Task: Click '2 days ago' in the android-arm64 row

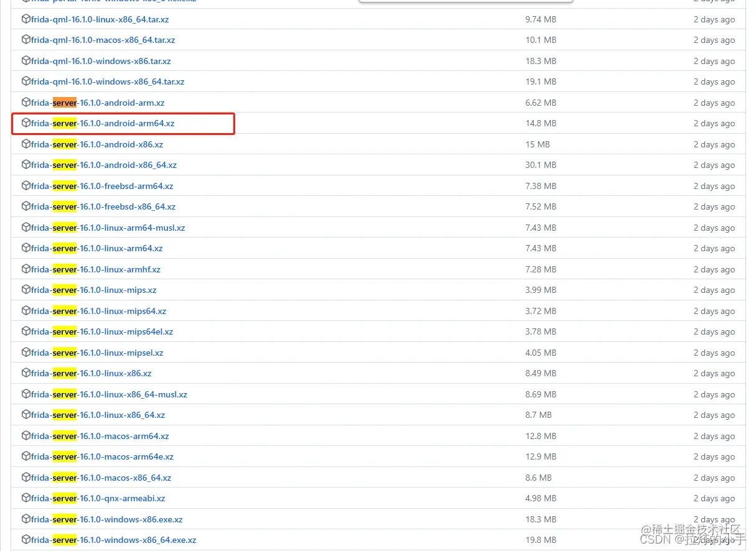Action: click(x=714, y=123)
